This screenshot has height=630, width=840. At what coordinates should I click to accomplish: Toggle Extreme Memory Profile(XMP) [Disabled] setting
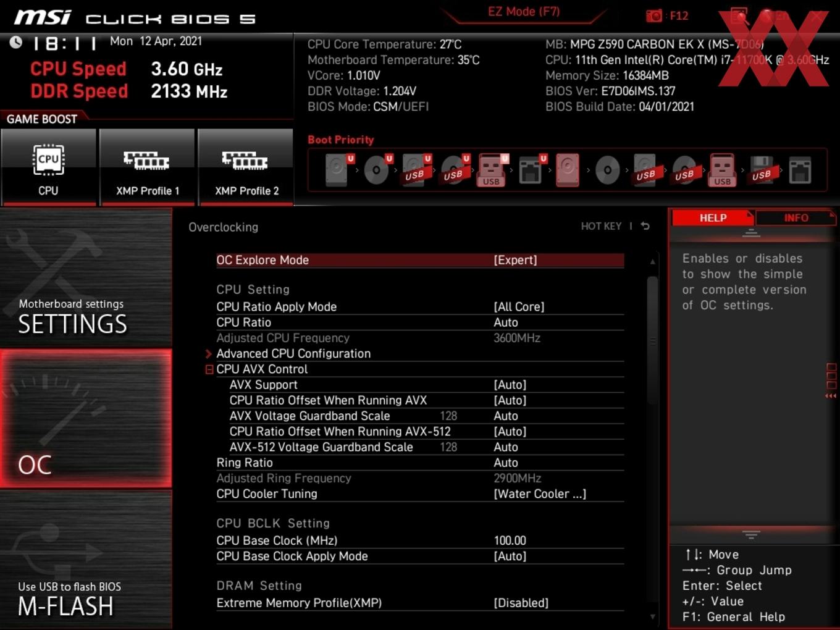[521, 603]
